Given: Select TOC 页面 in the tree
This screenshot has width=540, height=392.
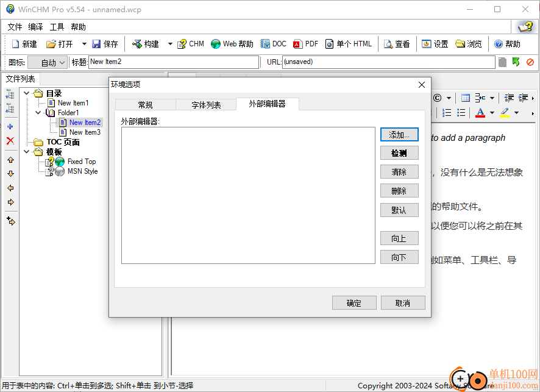Looking at the screenshot, I should point(63,142).
